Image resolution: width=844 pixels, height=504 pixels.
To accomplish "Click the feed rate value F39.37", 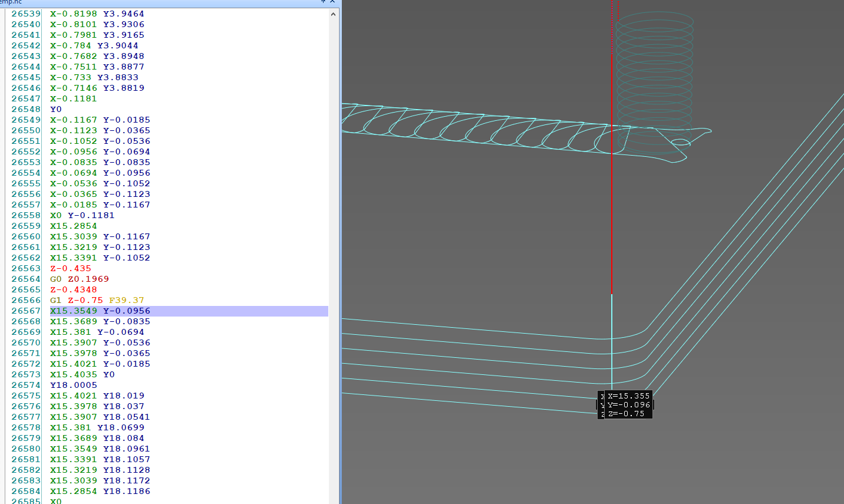I will (127, 300).
